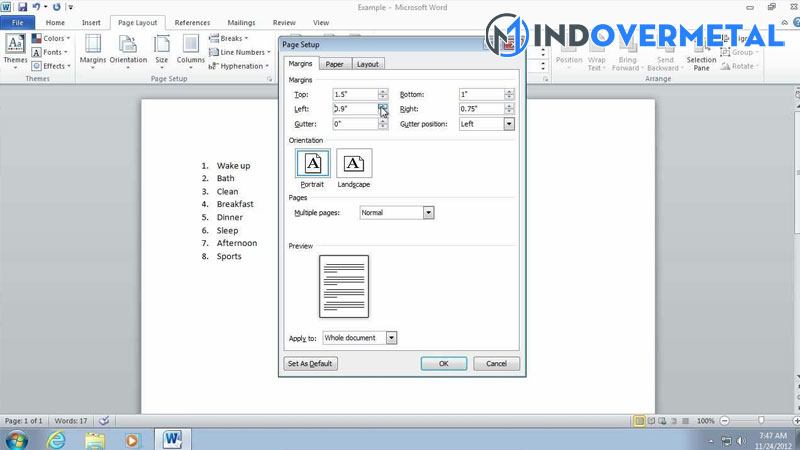Click the Redo icon

pyautogui.click(x=56, y=7)
